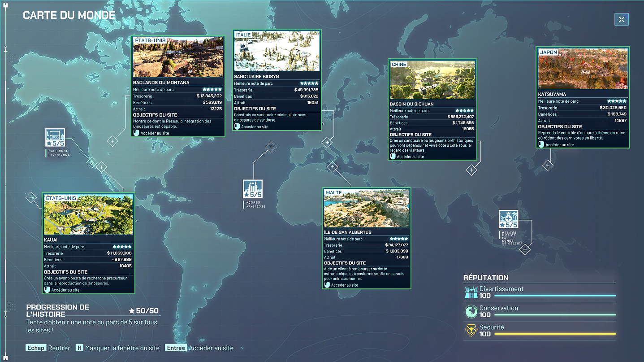Screen dimensions: 644x362
Task: Click the fullscreen expand icon top right
Action: click(x=622, y=19)
